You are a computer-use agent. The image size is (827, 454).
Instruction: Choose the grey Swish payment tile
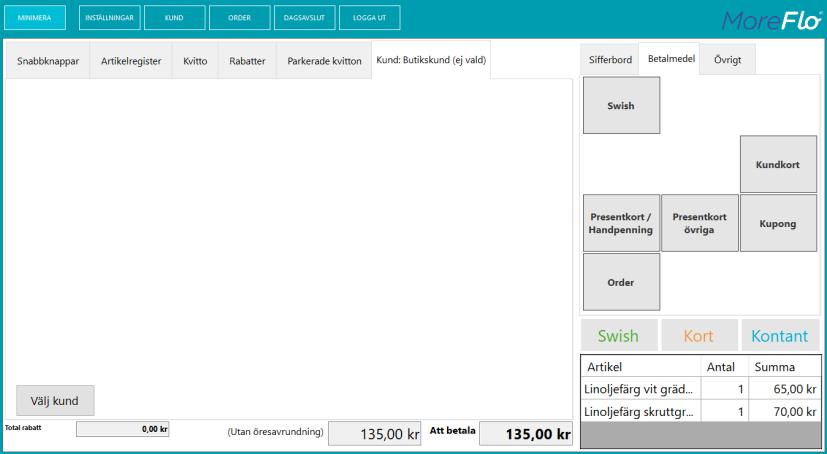coord(621,105)
